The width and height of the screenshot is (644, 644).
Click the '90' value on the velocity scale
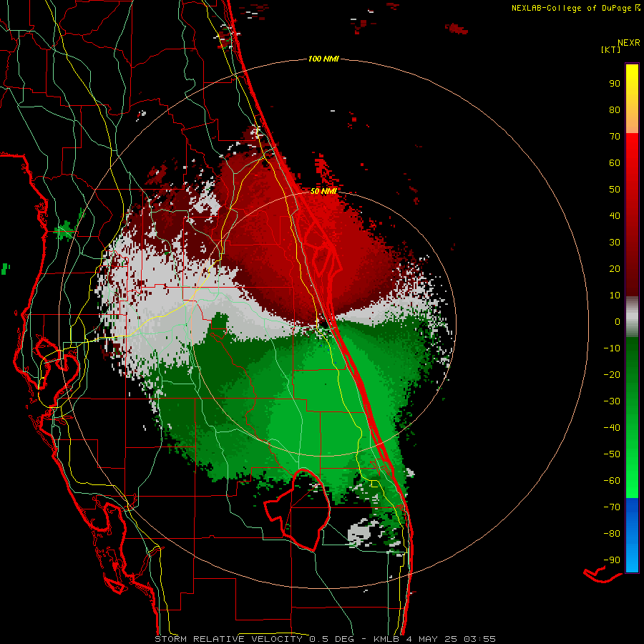pyautogui.click(x=615, y=84)
